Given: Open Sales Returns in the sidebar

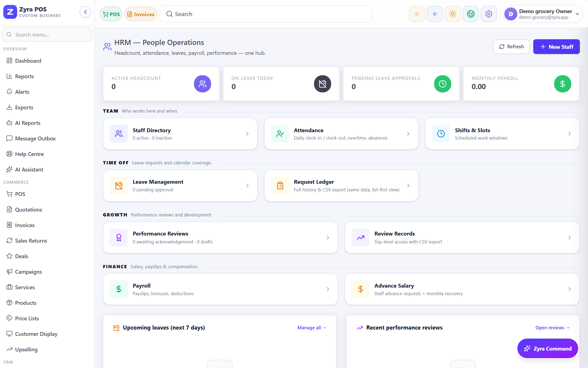Looking at the screenshot, I should pos(47,241).
